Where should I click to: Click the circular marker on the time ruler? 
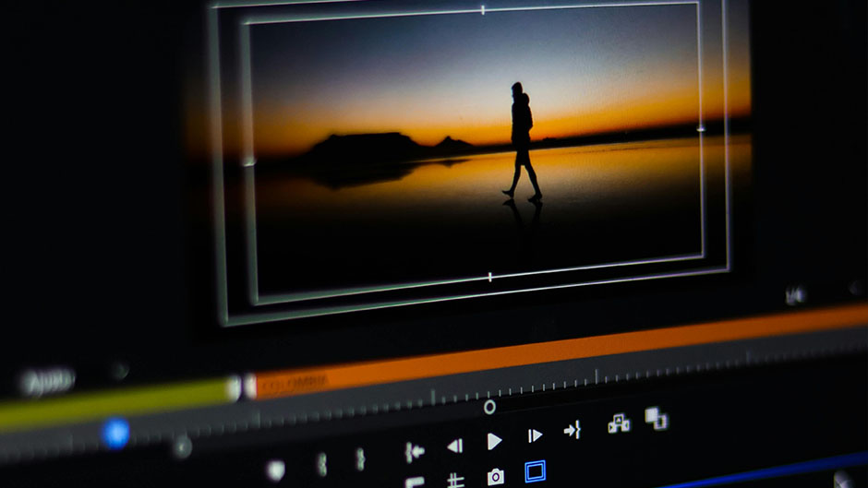(489, 406)
